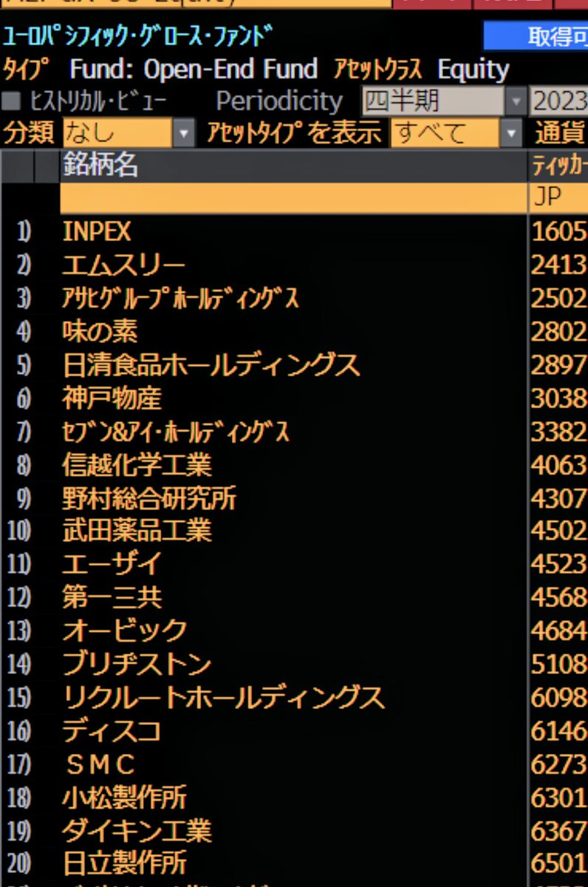Screen dimensions: 588x887
Task: Select the 信越化学工業 row
Action: point(294,465)
